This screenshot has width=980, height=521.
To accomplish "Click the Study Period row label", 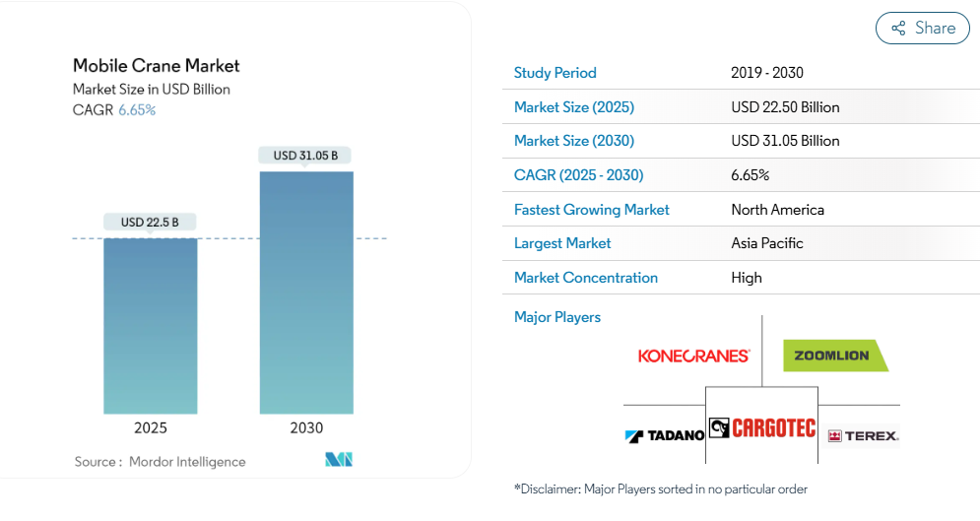I will (x=555, y=73).
